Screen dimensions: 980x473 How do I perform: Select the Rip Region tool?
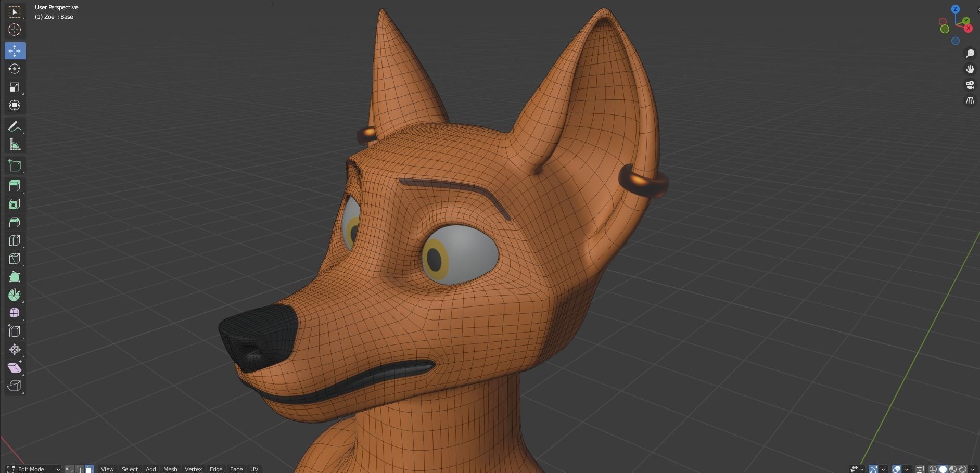[15, 386]
